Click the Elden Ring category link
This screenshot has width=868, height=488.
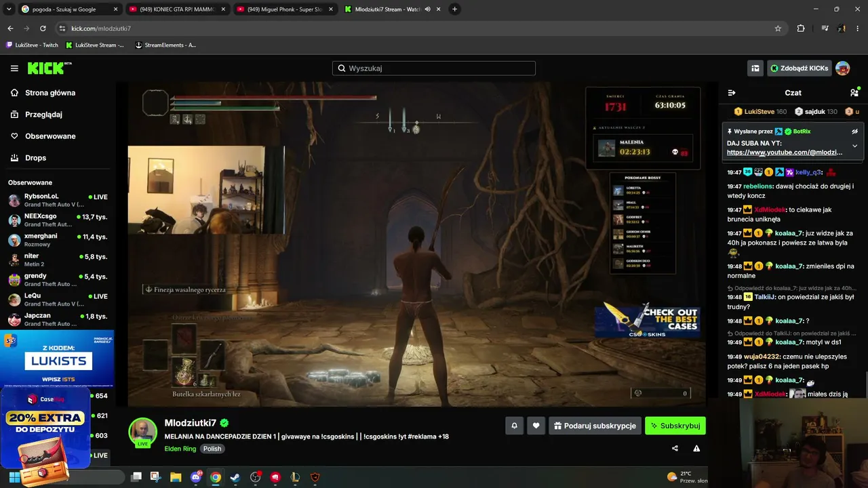point(180,449)
